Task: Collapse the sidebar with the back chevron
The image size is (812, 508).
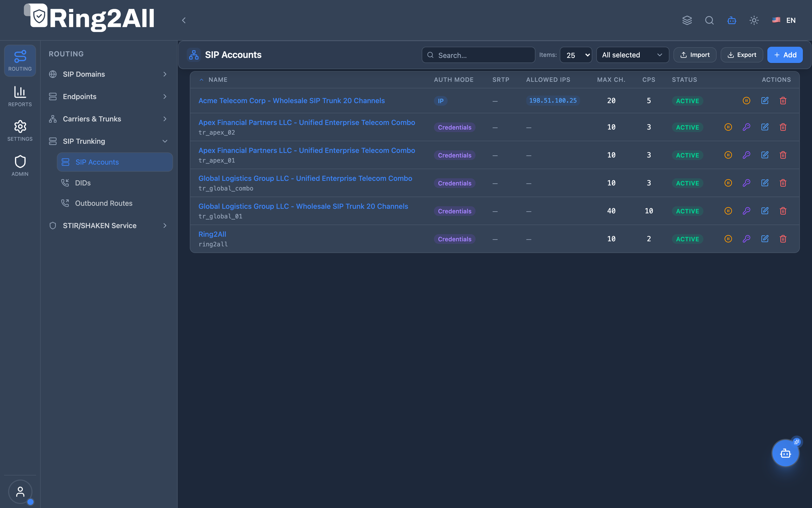Action: tap(183, 20)
